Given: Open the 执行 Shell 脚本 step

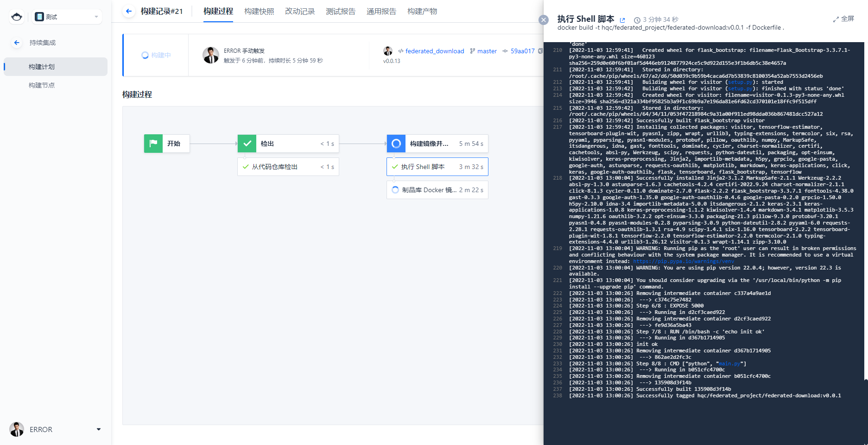Looking at the screenshot, I should (437, 167).
